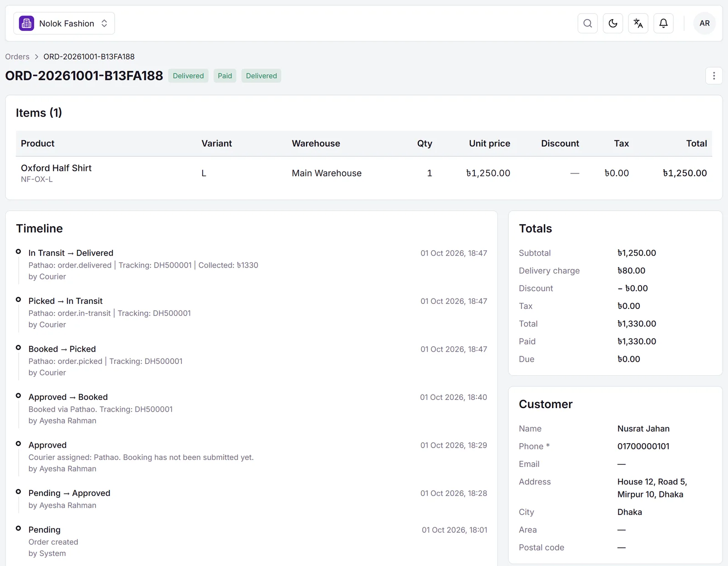Click the Items (1) section heading

click(39, 113)
